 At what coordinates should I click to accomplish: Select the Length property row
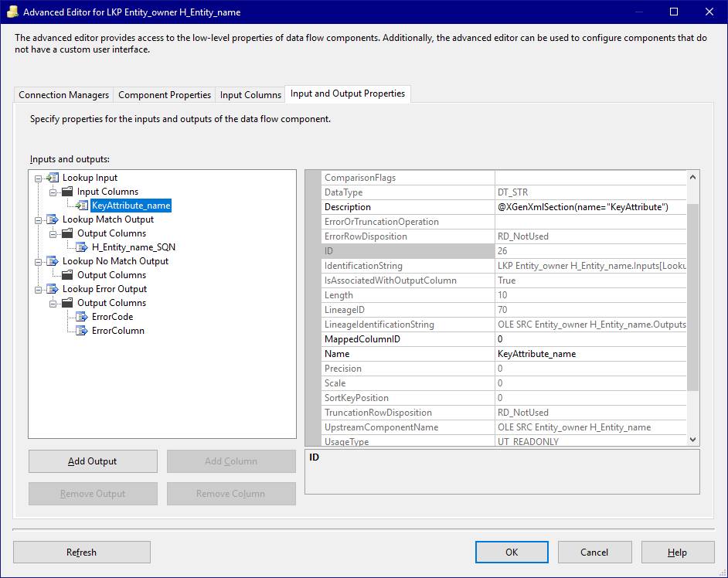[x=504, y=295]
